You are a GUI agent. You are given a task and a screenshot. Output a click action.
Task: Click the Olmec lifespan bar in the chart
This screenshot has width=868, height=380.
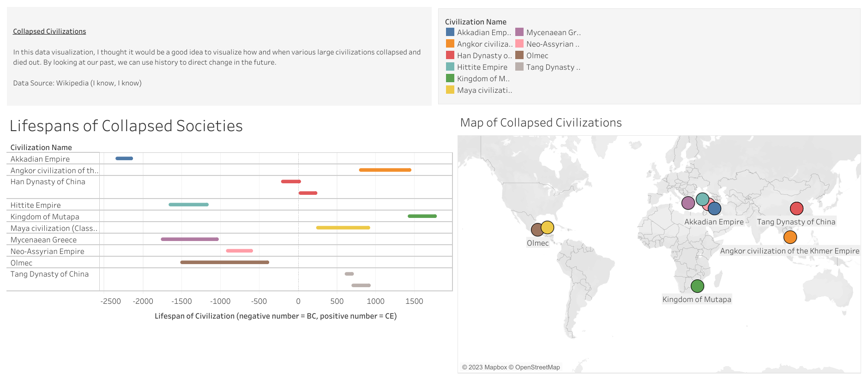[224, 262]
